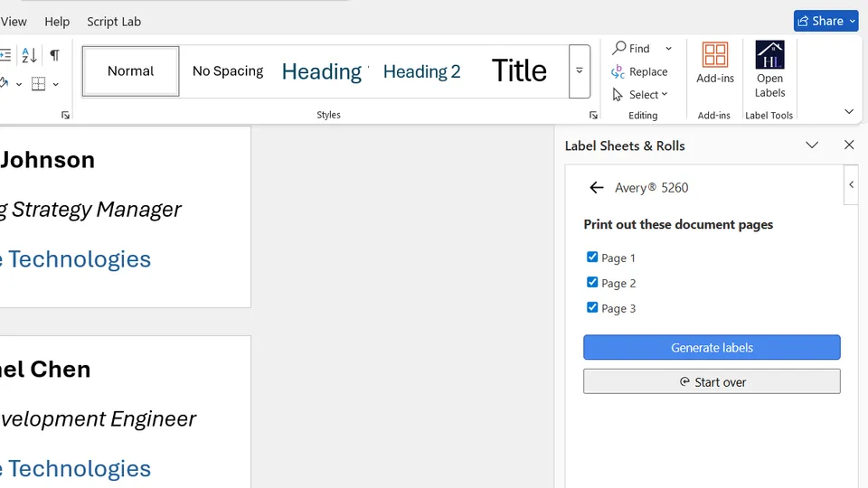This screenshot has width=868, height=488.
Task: Open the task pane options chevron menu
Action: coord(812,145)
